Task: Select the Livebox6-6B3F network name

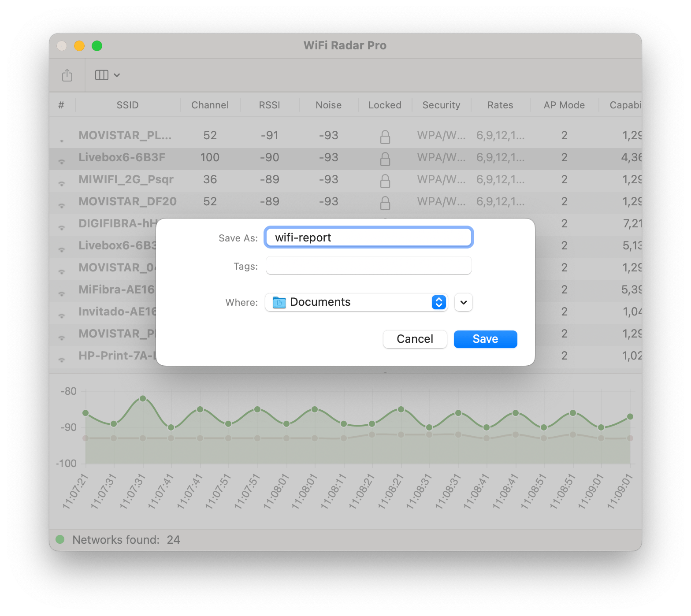Action: 122,157
